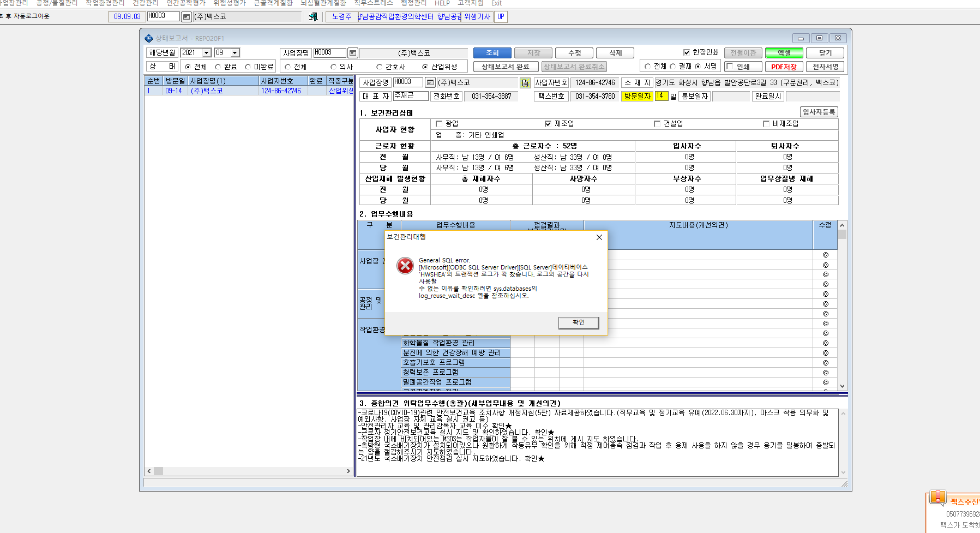
Task: Open the 건강관리 menu
Action: [145, 3]
